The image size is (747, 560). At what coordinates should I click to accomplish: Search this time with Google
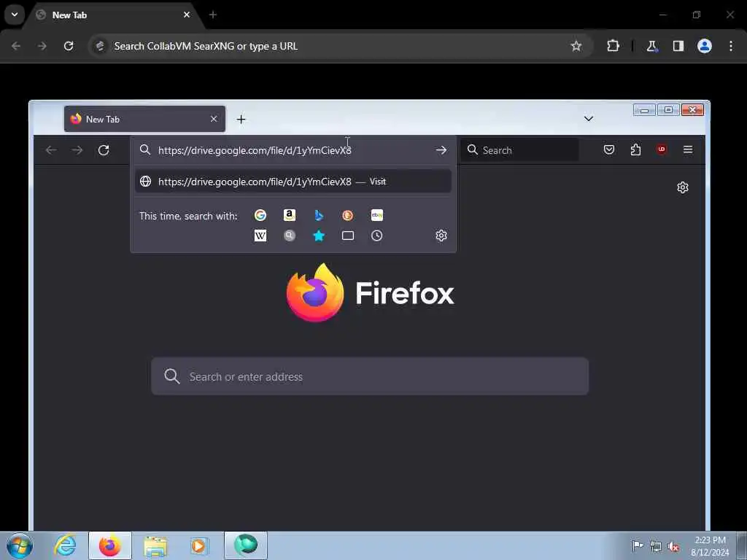point(260,215)
